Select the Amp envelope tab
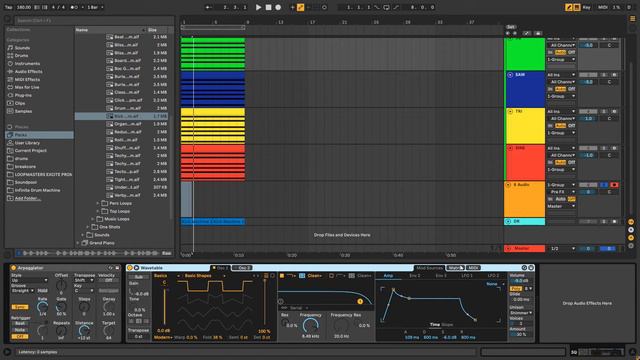 coord(388,276)
